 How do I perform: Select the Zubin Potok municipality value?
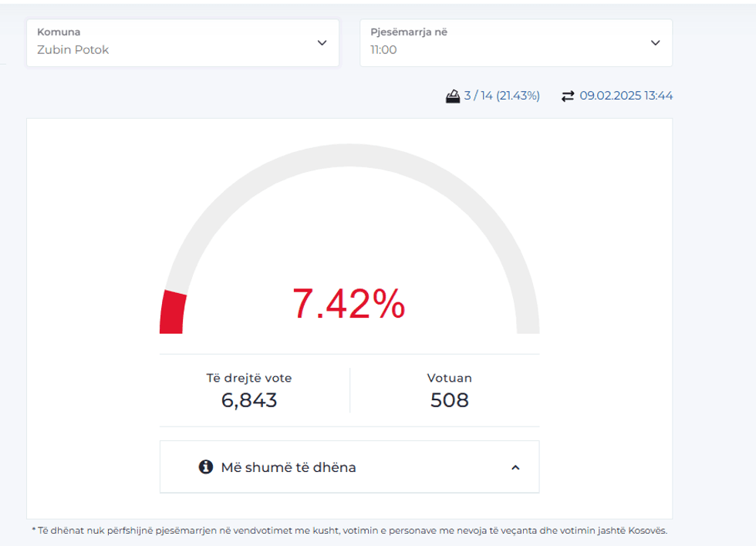tap(73, 50)
